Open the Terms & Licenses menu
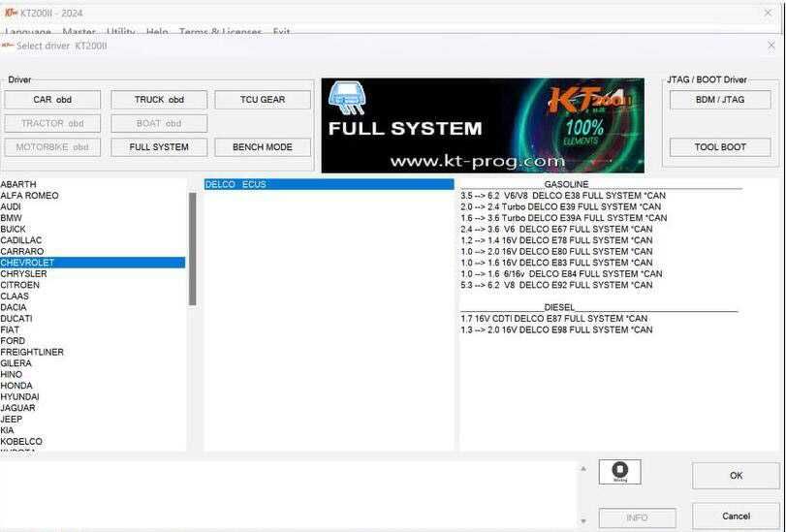This screenshot has height=532, width=786. pyautogui.click(x=221, y=31)
